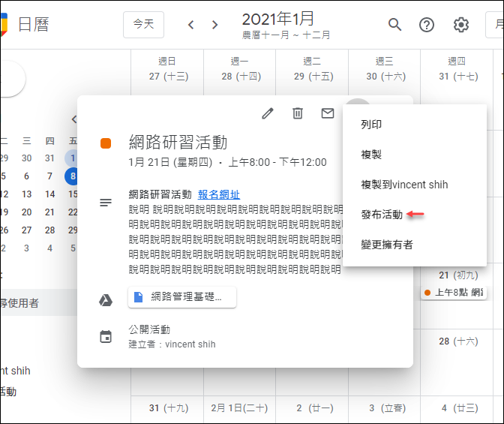Click the Google Drive attachment icon
This screenshot has width=504, height=424.
106,300
